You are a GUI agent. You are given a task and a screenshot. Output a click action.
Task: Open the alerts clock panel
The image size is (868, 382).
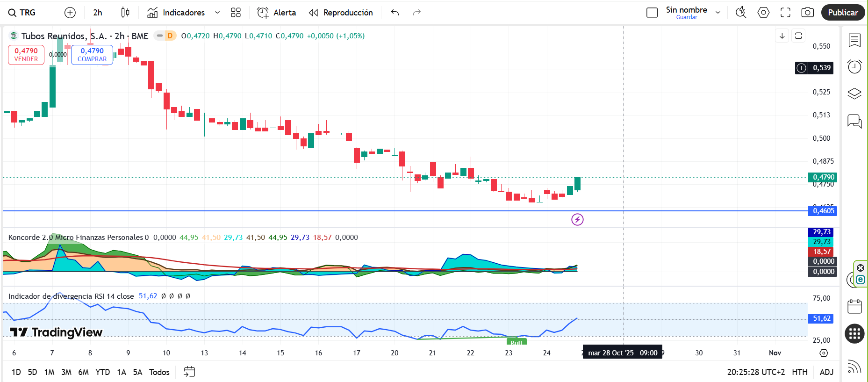coord(854,67)
